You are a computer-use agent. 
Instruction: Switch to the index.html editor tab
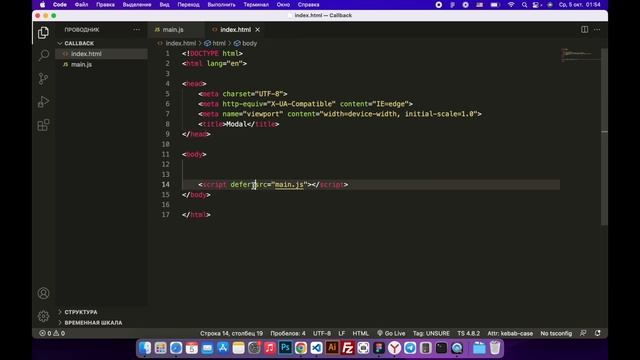(x=236, y=29)
